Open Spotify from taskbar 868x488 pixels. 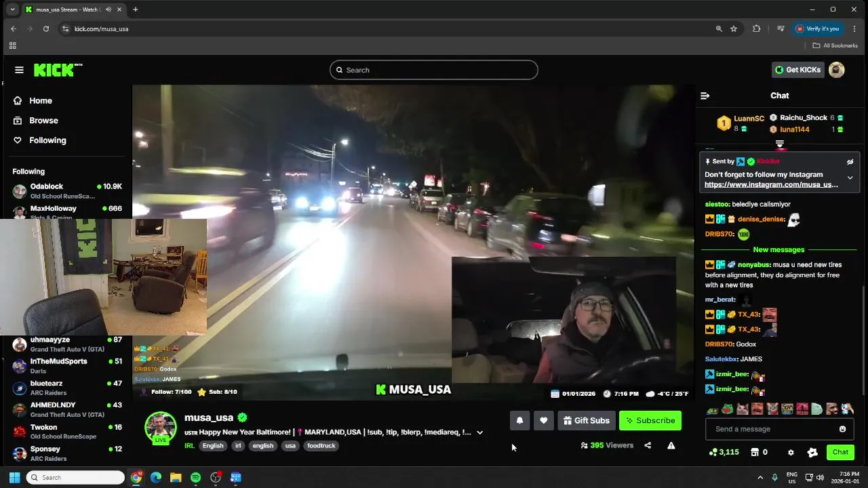(x=196, y=478)
